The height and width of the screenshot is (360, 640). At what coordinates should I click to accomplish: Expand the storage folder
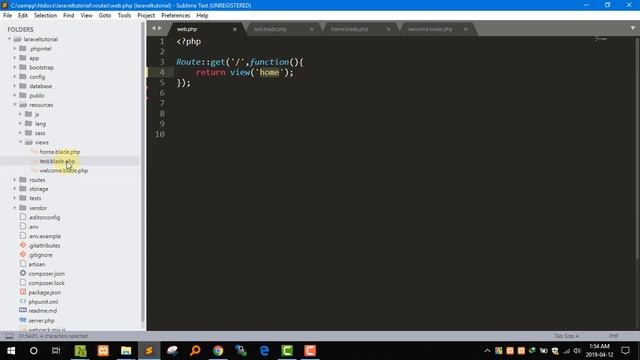(15, 189)
